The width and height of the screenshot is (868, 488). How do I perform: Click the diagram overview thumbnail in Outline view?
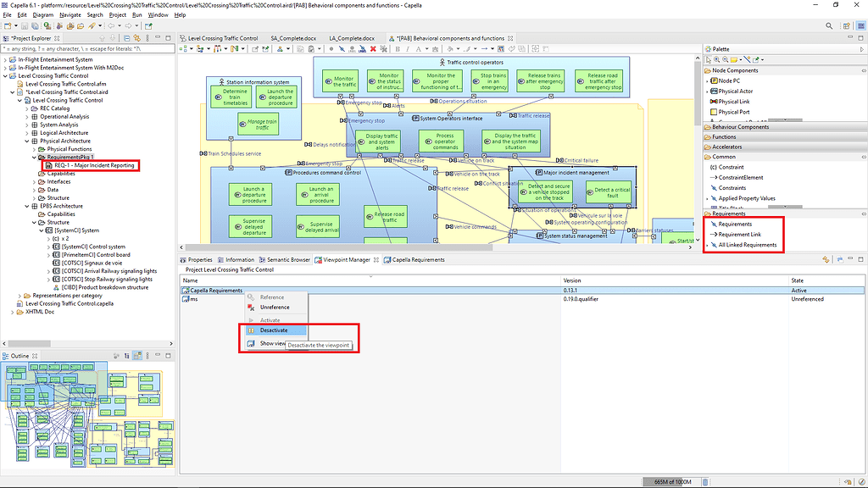(x=85, y=415)
